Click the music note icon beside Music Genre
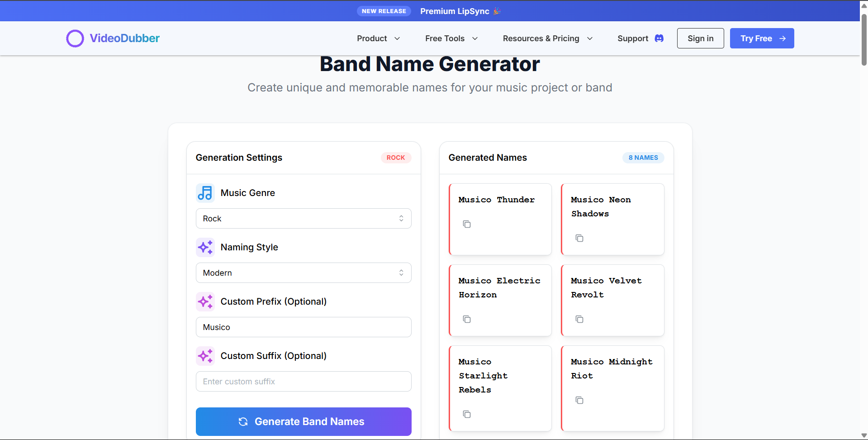This screenshot has width=868, height=440. (x=205, y=192)
